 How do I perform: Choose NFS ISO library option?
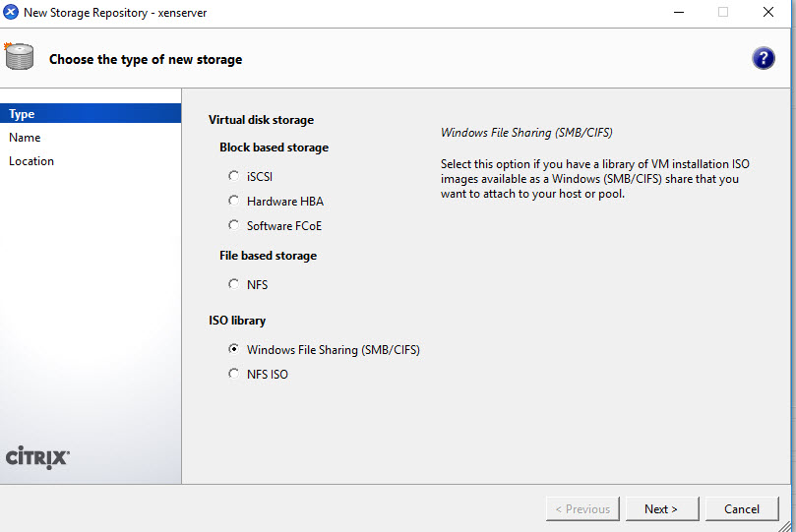click(233, 374)
